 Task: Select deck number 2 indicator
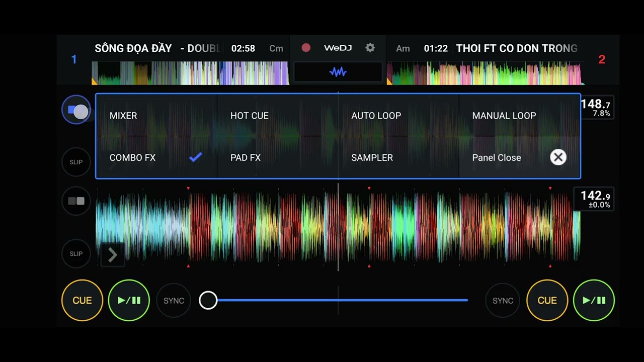[602, 59]
